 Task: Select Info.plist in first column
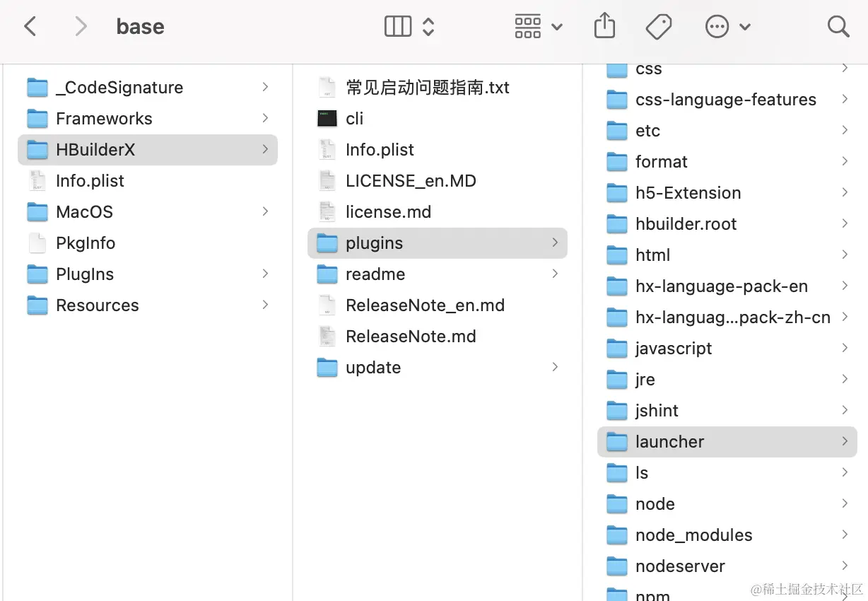coord(90,181)
